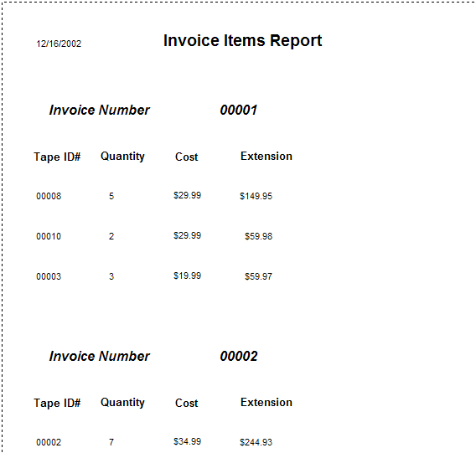The height and width of the screenshot is (453, 476).
Task: Click quantity 2 in tape 00010 row
Action: tap(111, 236)
